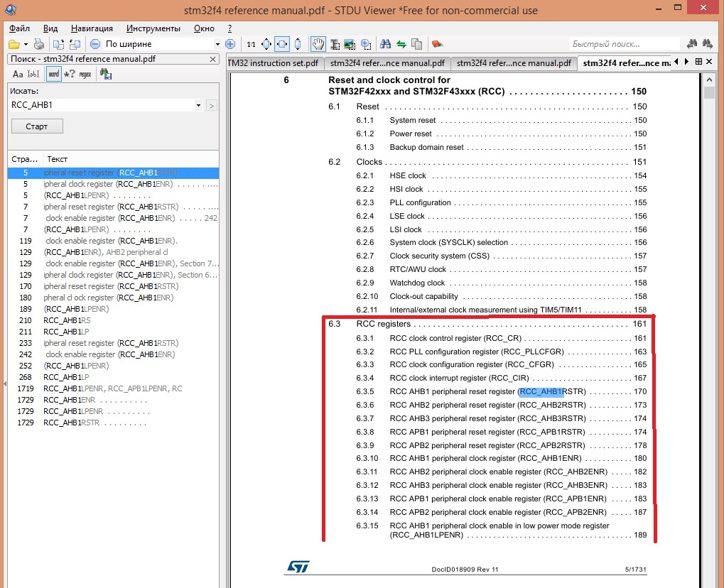This screenshot has width=724, height=588.
Task: Select result page 119 clock enable register
Action: click(x=113, y=241)
